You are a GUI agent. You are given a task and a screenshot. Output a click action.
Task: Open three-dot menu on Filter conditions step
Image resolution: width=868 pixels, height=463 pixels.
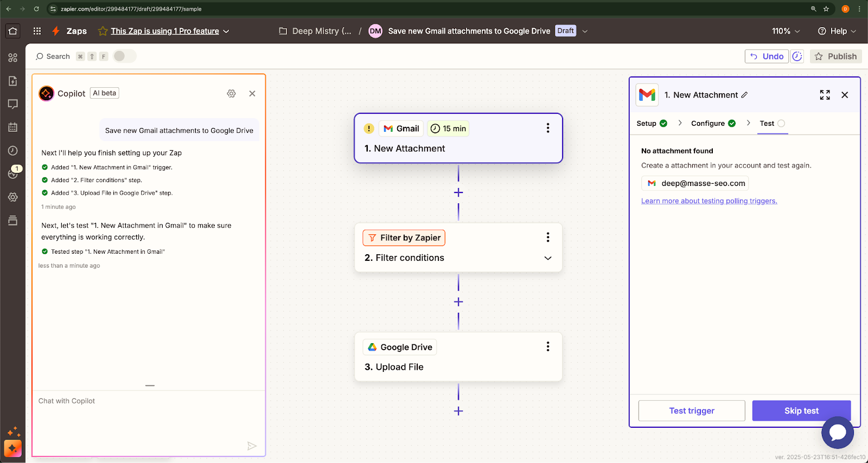pyautogui.click(x=548, y=237)
